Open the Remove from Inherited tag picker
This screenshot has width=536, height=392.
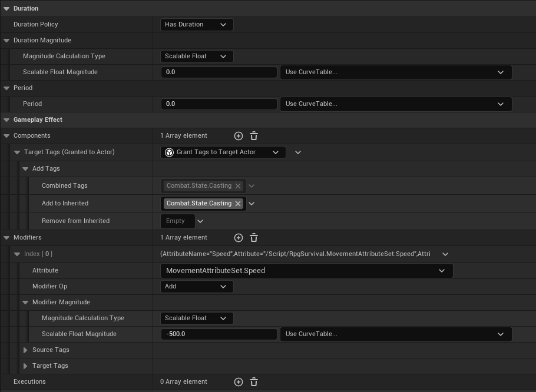[x=200, y=221]
